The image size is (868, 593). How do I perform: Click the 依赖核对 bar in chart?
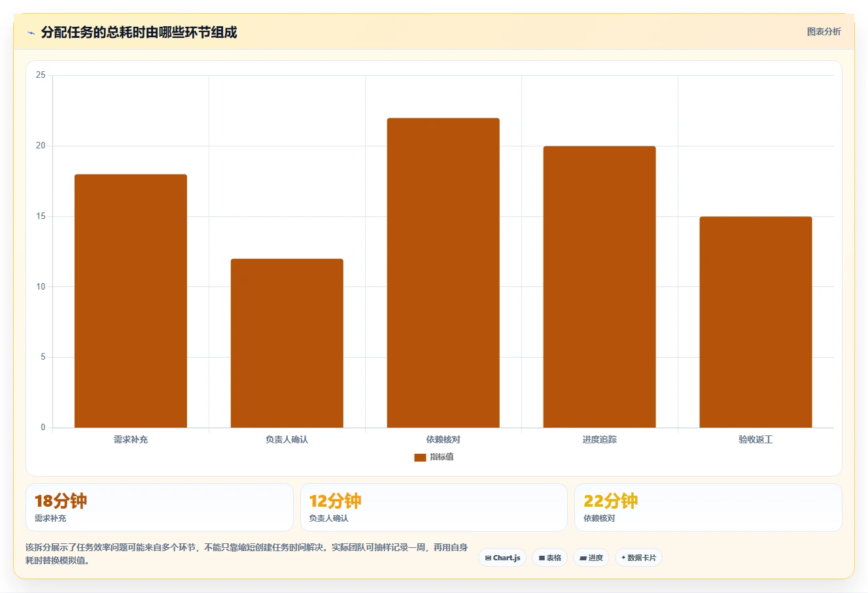(443, 273)
